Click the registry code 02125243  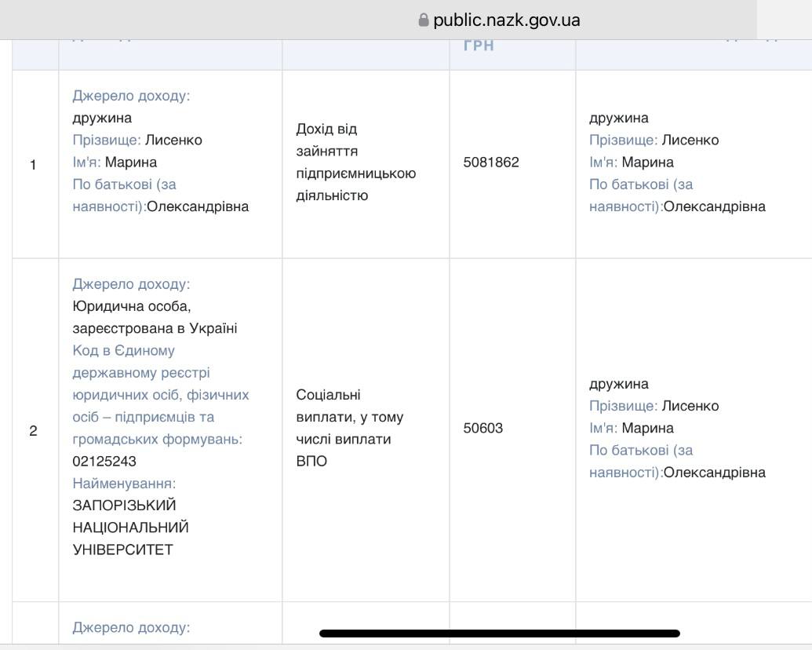(104, 462)
